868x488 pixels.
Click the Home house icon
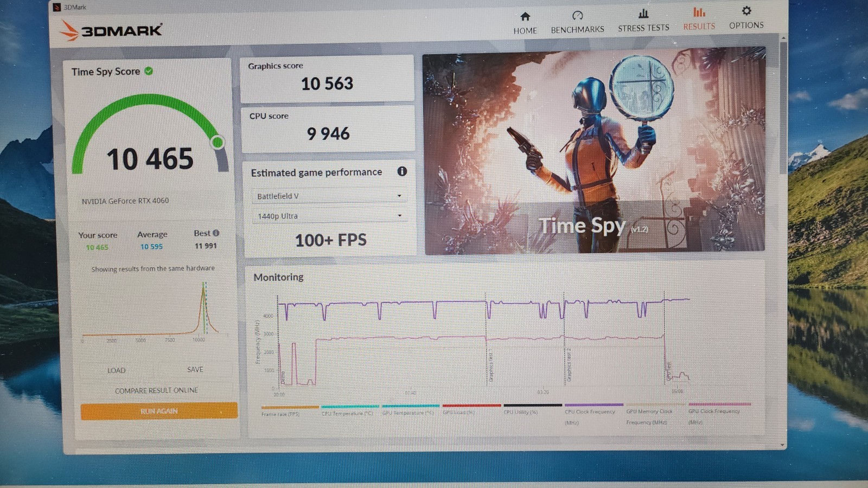525,16
